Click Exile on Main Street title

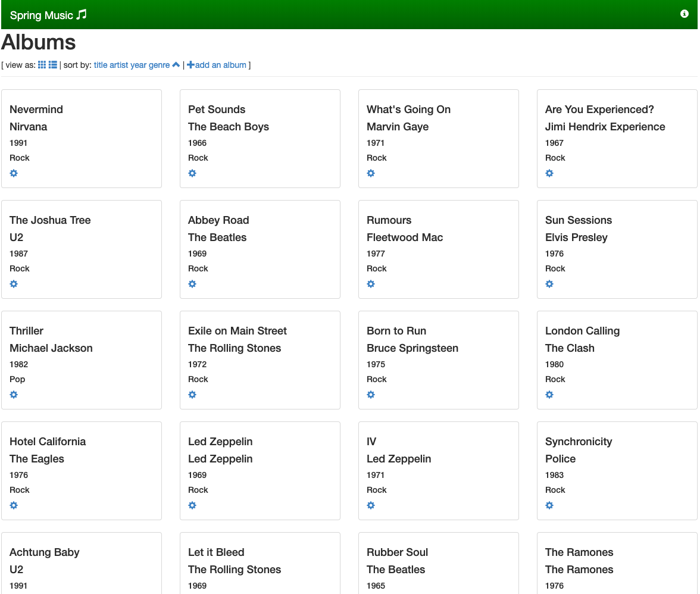pos(237,331)
